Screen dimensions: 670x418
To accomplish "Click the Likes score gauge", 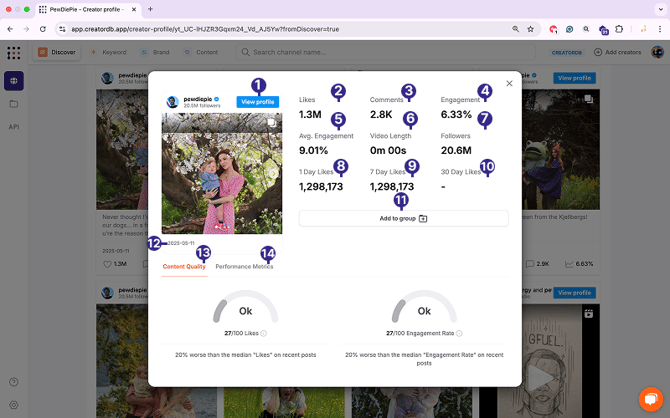I will tap(245, 307).
